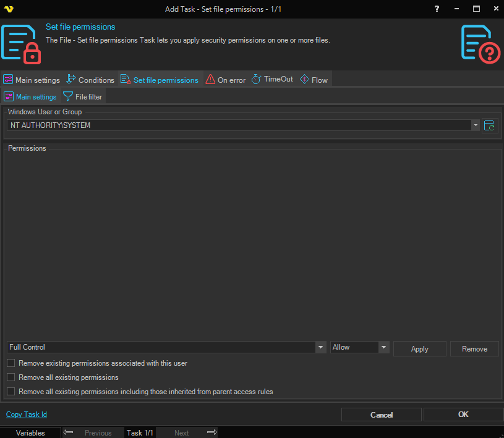Expand the Windows User or Group dropdown

coord(476,125)
